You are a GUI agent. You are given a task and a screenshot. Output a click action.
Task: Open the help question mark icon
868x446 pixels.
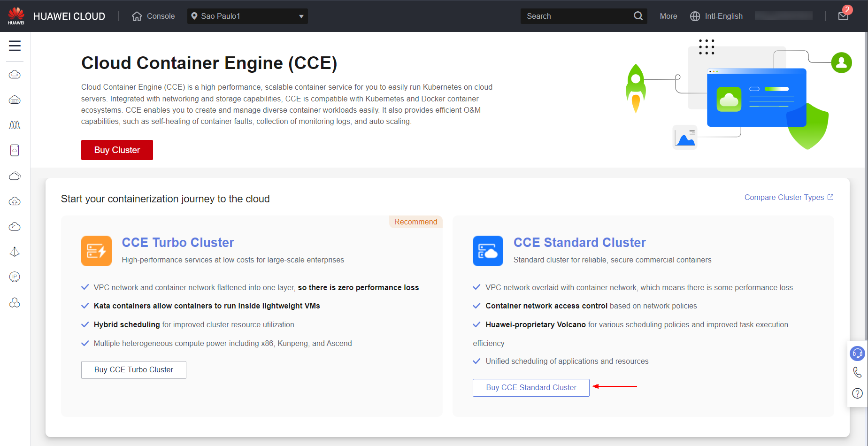coord(857,393)
